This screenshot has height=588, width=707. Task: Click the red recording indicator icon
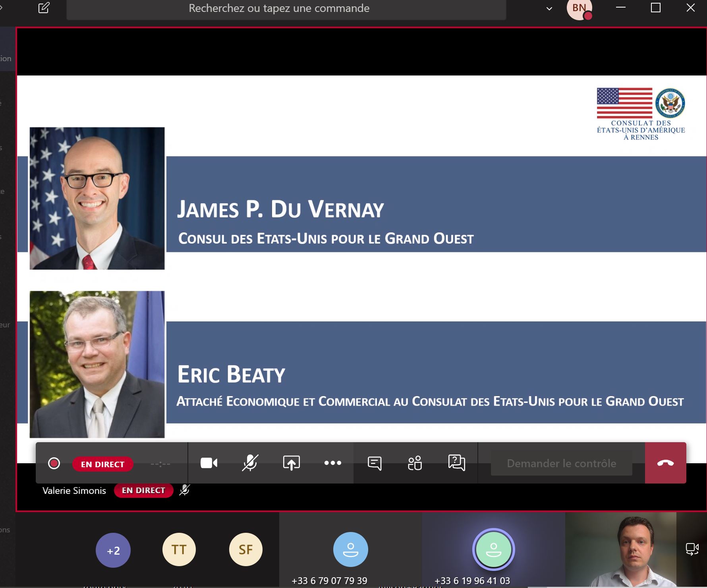pos(54,463)
